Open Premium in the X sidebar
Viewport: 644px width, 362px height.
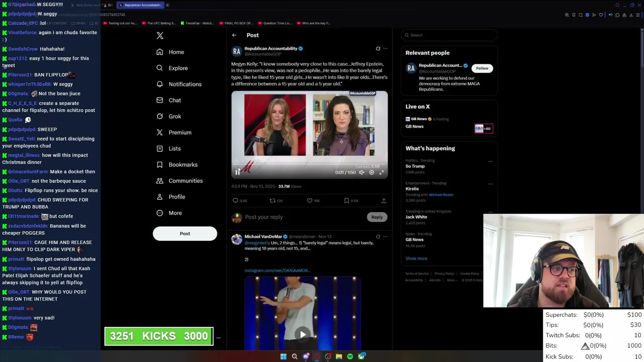click(174, 132)
